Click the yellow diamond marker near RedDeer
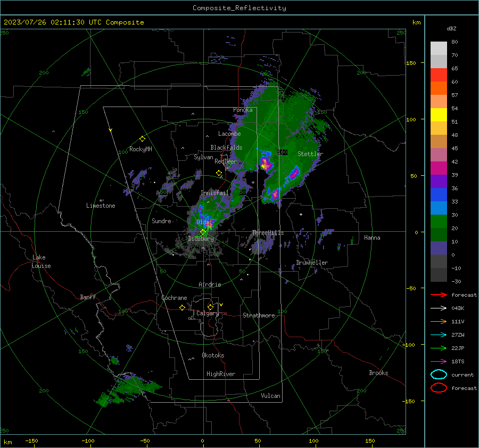This screenshot has height=448, width=479. [219, 173]
